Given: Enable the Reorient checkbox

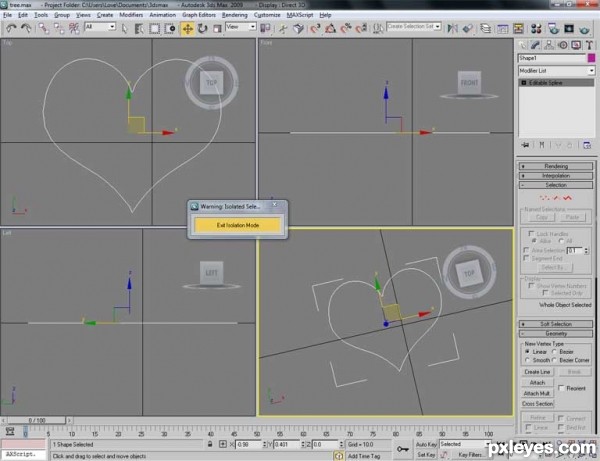Looking at the screenshot, I should pyautogui.click(x=561, y=388).
